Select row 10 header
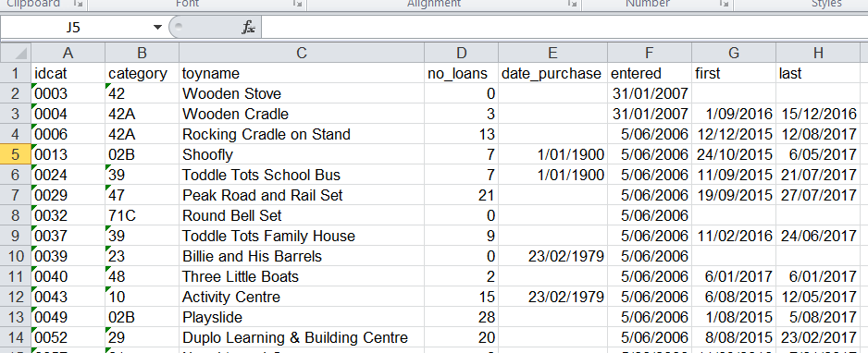Viewport: 868px width, 353px height. pyautogui.click(x=16, y=256)
